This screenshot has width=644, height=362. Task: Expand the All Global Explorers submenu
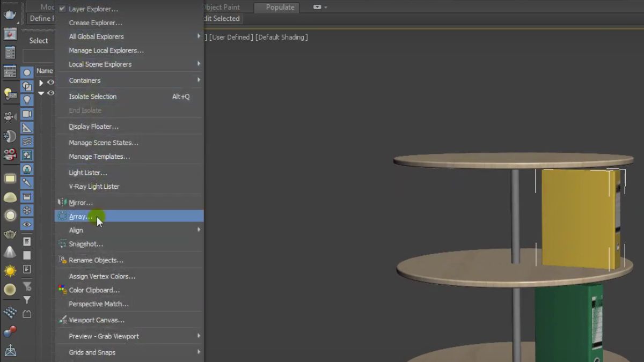point(96,36)
